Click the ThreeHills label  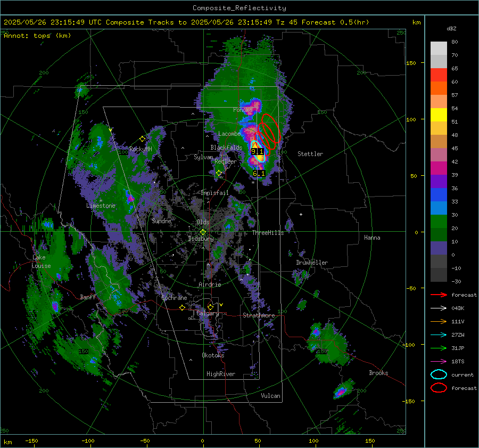268,233
